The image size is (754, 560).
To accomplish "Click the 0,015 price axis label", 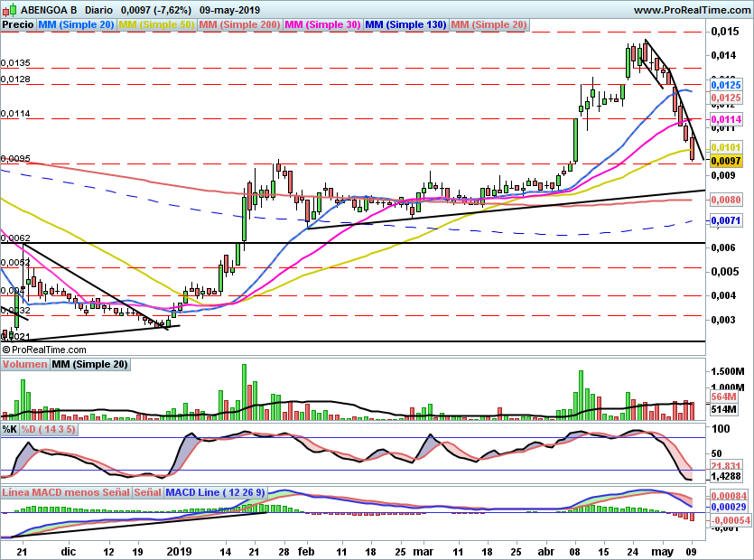I will pyautogui.click(x=725, y=32).
